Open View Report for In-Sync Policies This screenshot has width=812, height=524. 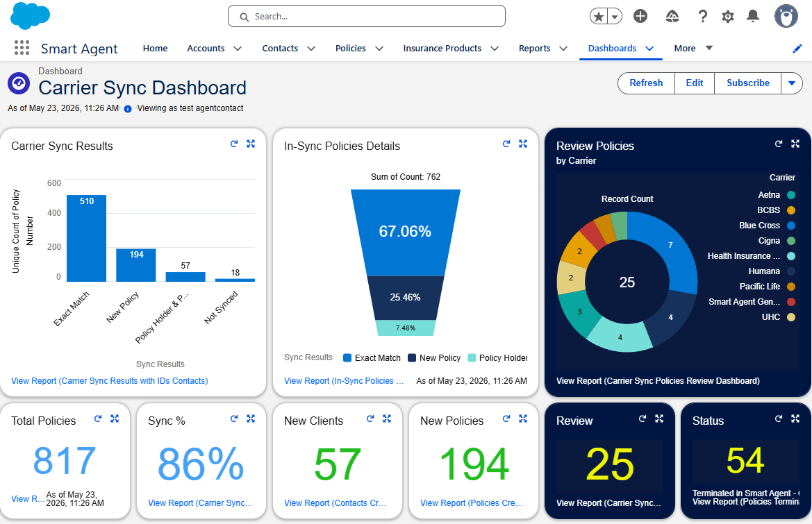tap(344, 381)
